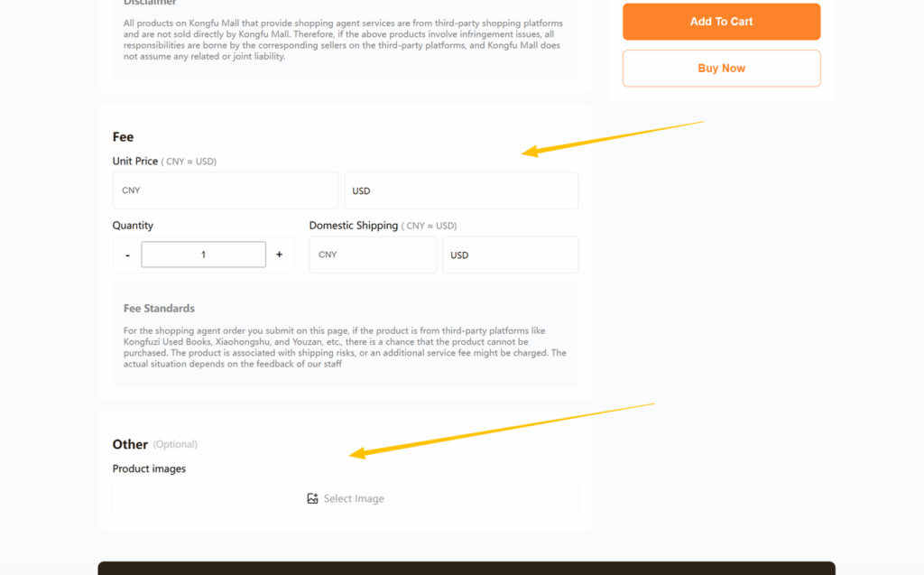The height and width of the screenshot is (575, 924).
Task: Select the Domestic Shipping USD field
Action: [510, 255]
